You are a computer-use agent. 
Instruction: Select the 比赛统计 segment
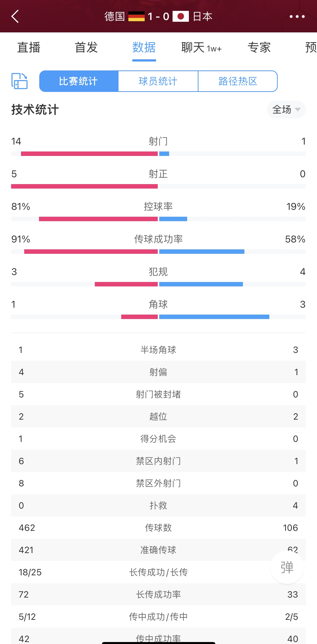(79, 81)
